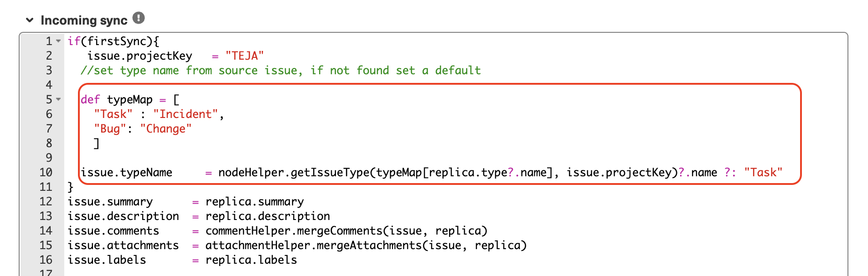Click replica.description on line 13
Image resolution: width=868 pixels, height=276 pixels.
[268, 216]
